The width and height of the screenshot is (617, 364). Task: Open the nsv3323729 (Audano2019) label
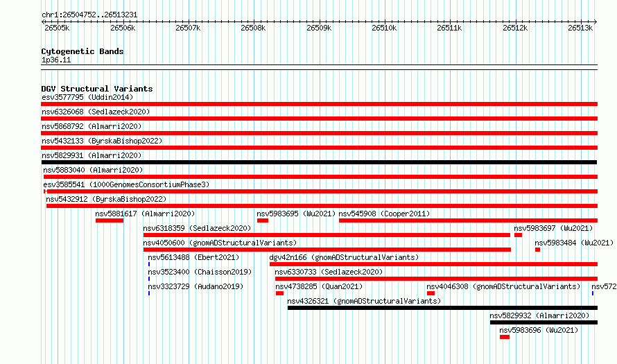pyautogui.click(x=195, y=286)
